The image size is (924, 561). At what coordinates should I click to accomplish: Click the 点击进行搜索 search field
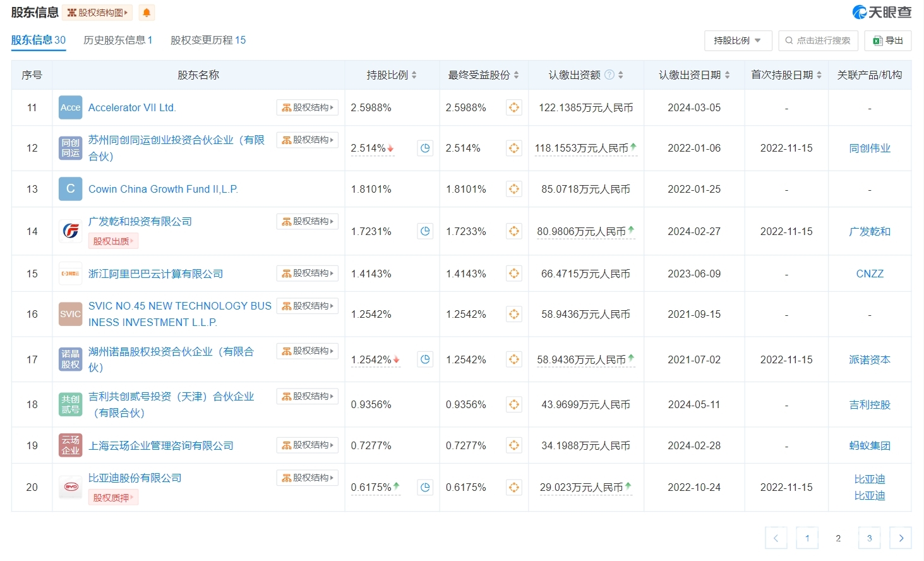(x=818, y=40)
